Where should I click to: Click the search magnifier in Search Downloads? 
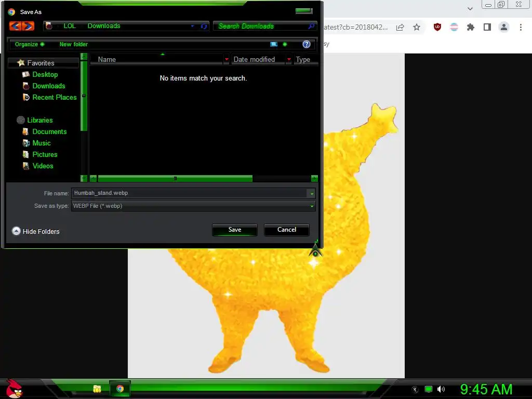(311, 26)
